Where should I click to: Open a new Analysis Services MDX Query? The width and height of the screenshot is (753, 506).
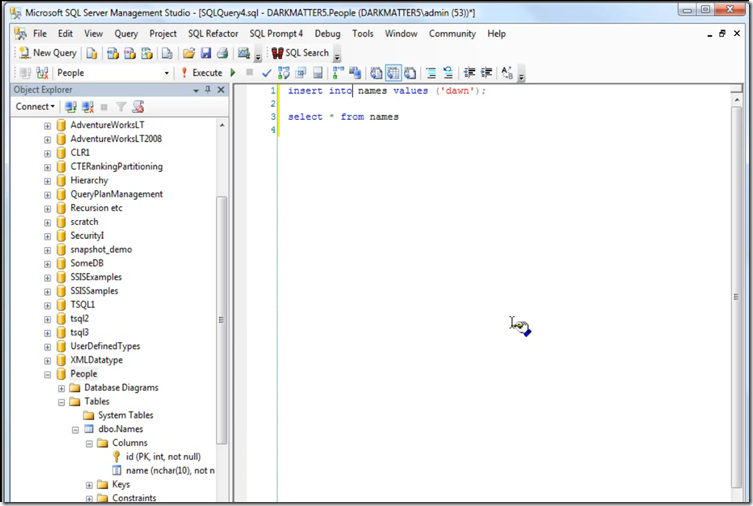point(113,53)
